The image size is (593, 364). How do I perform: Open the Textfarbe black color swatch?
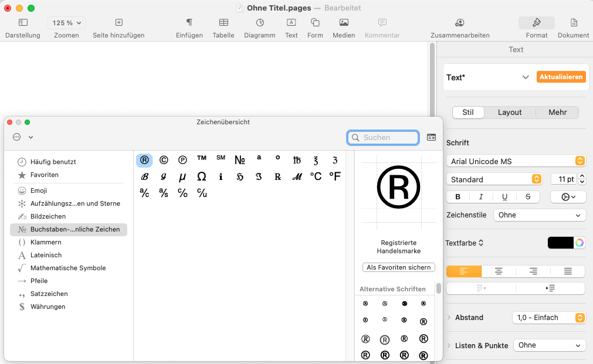[x=560, y=243]
